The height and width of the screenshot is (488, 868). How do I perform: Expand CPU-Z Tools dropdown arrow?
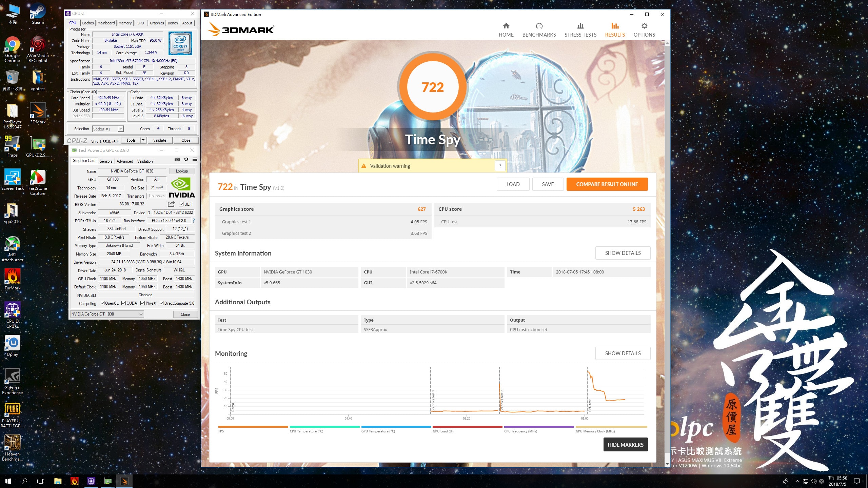(143, 140)
